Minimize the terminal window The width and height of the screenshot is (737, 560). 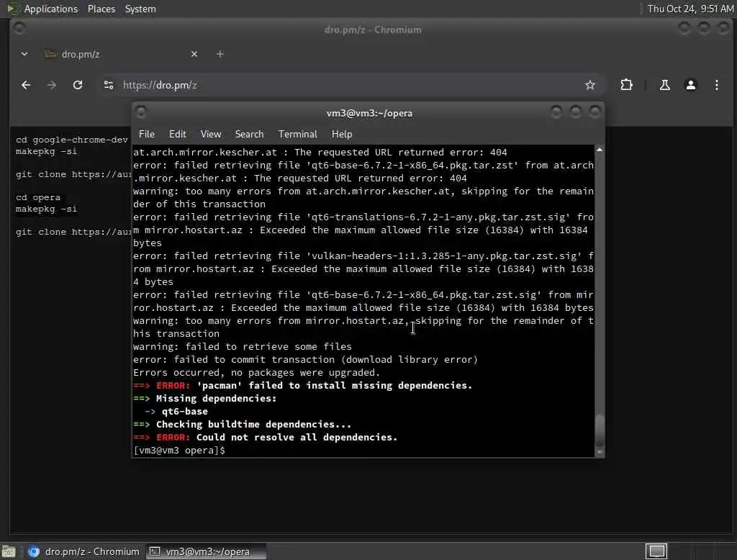(556, 112)
